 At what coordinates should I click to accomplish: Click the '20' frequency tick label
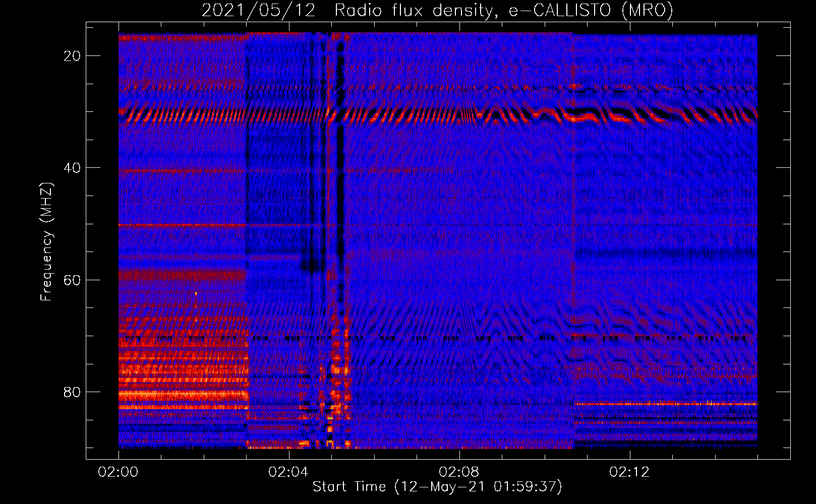pos(73,56)
